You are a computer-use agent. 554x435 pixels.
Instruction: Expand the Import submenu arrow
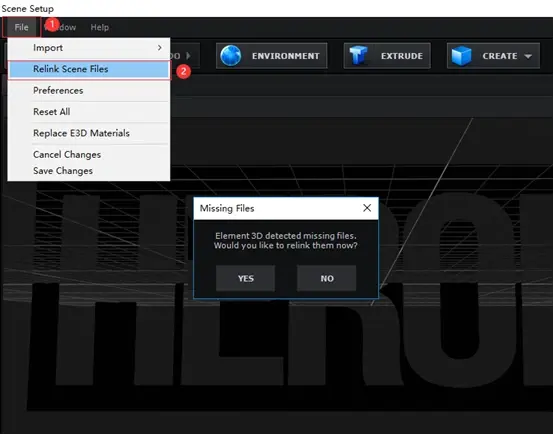pyautogui.click(x=160, y=47)
